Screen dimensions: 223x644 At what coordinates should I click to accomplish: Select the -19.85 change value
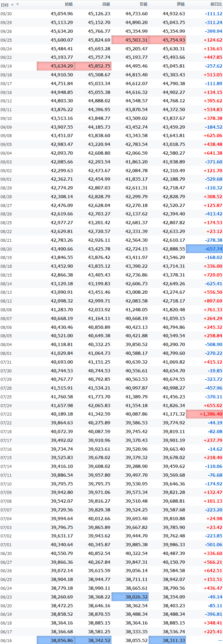point(215,371)
